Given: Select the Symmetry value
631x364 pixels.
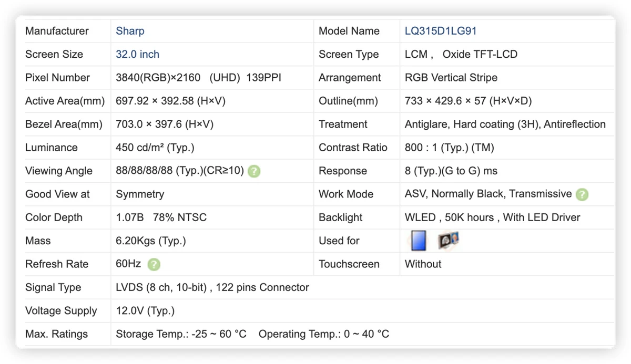Looking at the screenshot, I should point(140,194).
